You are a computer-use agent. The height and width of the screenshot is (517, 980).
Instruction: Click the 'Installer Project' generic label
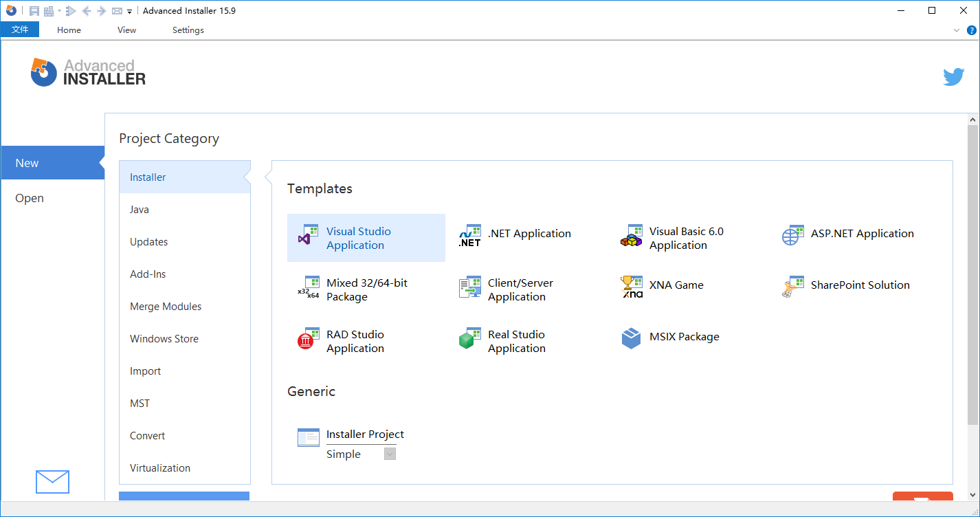[x=365, y=434]
